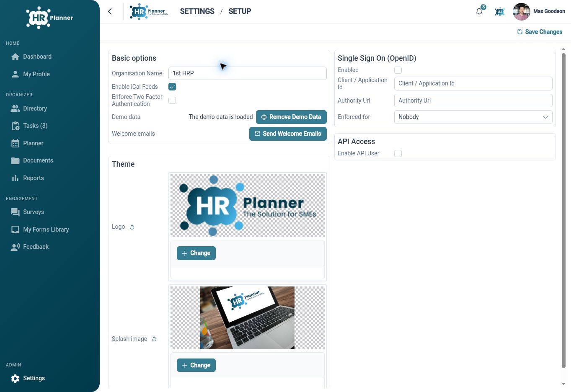The image size is (571, 392).
Task: Expand the Enforced for Nobody dropdown
Action: point(473,117)
